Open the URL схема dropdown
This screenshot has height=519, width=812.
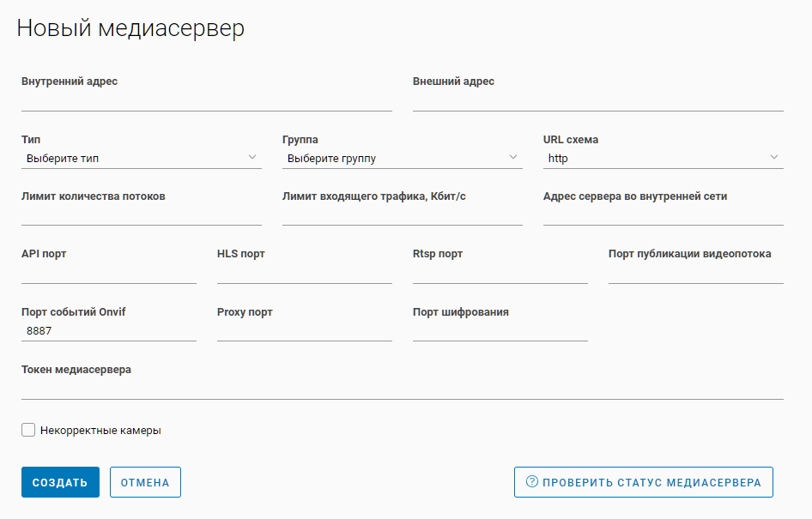663,158
